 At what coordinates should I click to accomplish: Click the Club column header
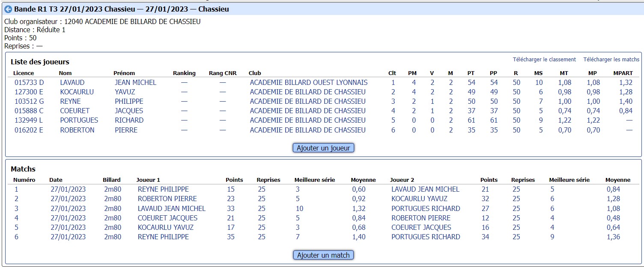[255, 73]
